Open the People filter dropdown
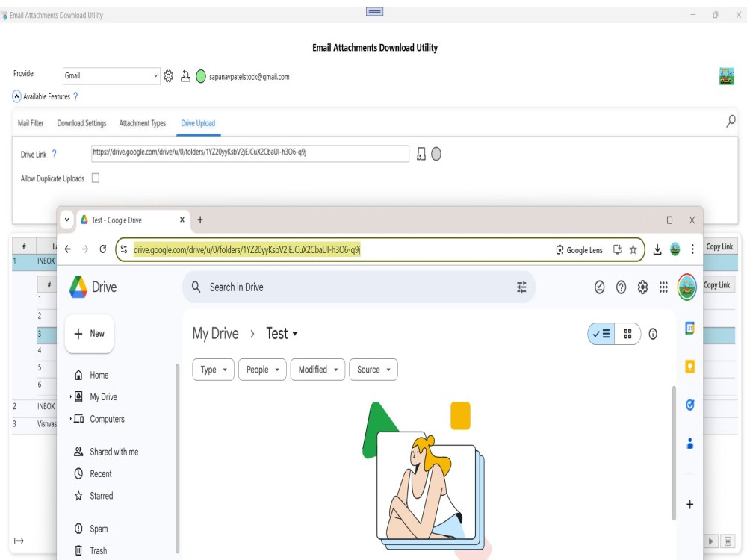The width and height of the screenshot is (747, 560). [x=262, y=370]
